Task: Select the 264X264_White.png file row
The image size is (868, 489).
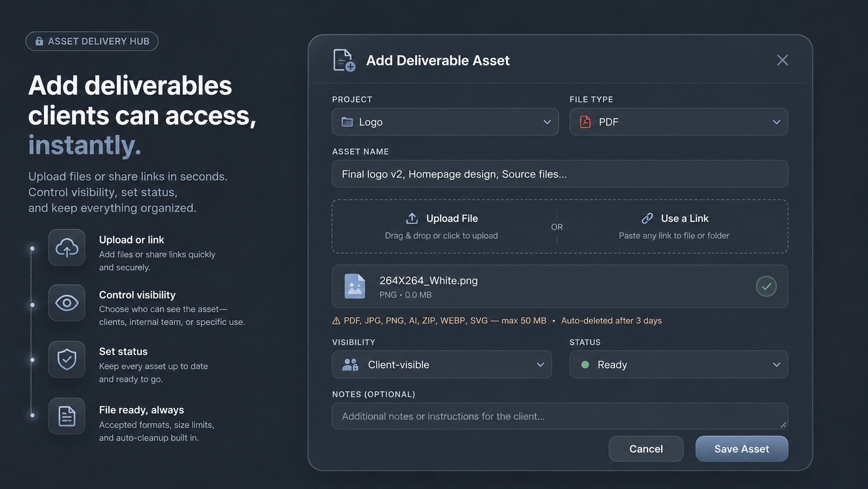Action: pos(560,286)
